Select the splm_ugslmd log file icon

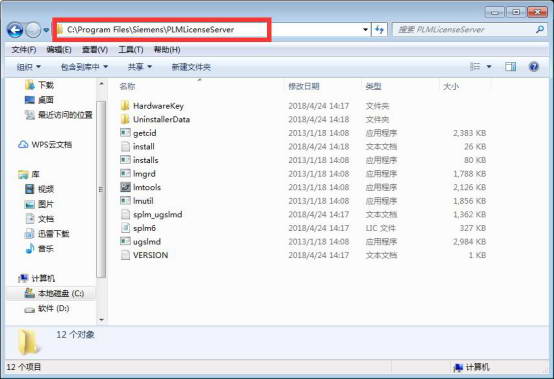point(125,214)
